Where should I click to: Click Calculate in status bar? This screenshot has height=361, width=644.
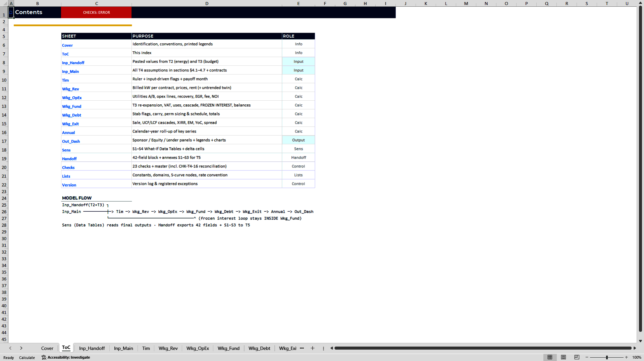point(27,358)
